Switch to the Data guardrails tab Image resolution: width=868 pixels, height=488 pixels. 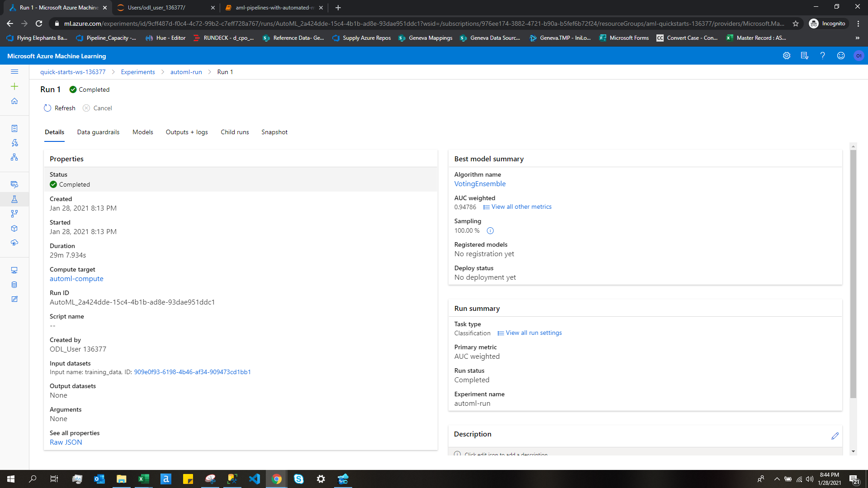[x=98, y=132]
